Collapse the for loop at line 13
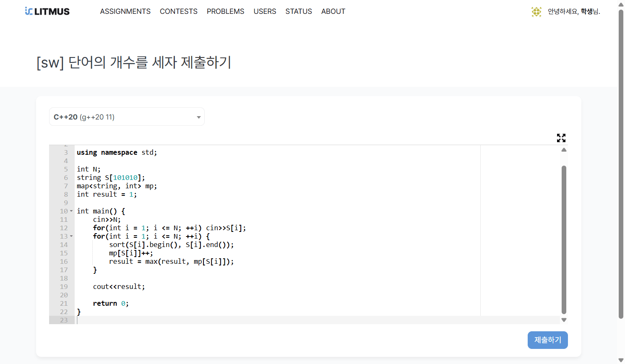The height and width of the screenshot is (364, 625). click(x=71, y=236)
